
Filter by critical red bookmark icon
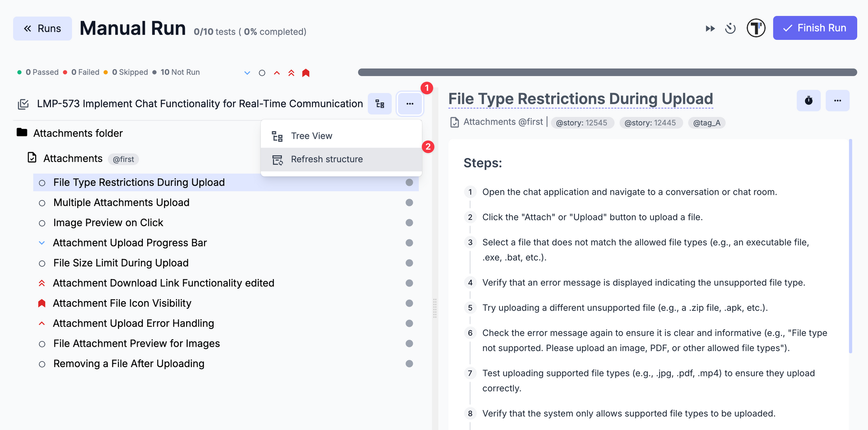tap(306, 73)
